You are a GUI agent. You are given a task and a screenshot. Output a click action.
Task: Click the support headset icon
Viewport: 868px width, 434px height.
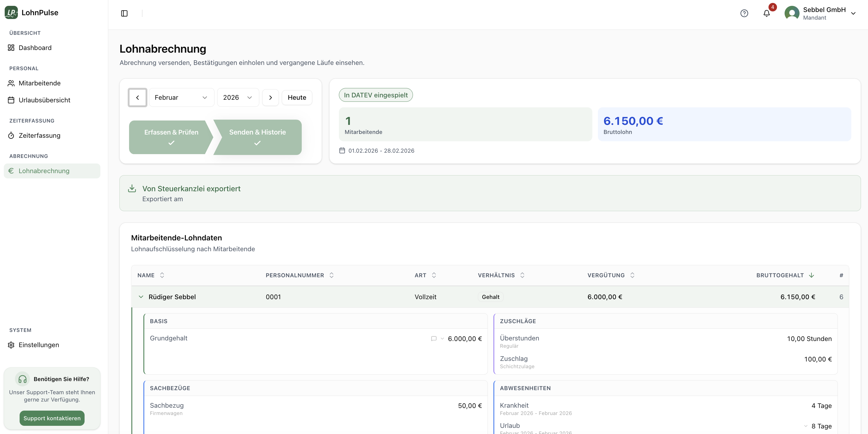tap(23, 379)
